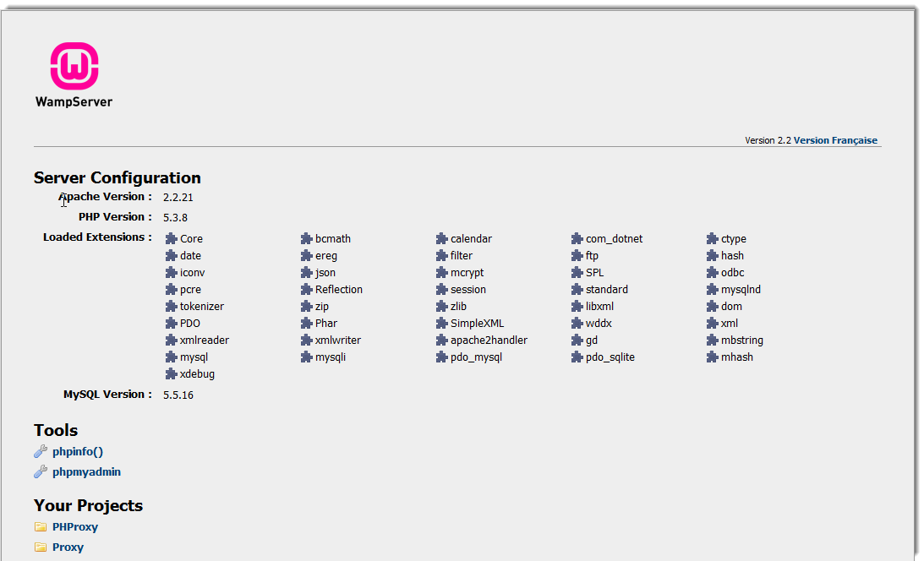Click the WampServer logo

(74, 74)
